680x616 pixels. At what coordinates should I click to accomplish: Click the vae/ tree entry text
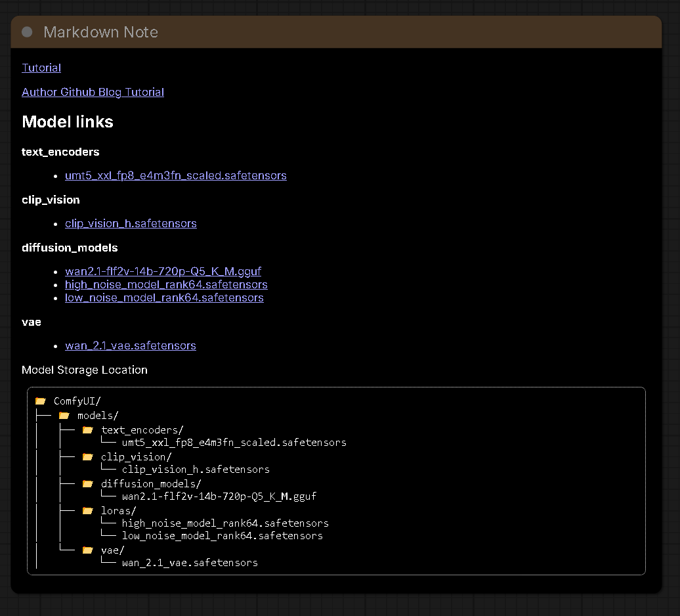coord(113,550)
